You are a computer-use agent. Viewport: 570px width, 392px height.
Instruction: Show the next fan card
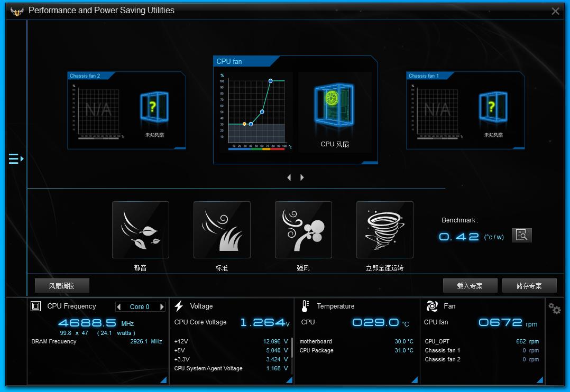coord(302,178)
